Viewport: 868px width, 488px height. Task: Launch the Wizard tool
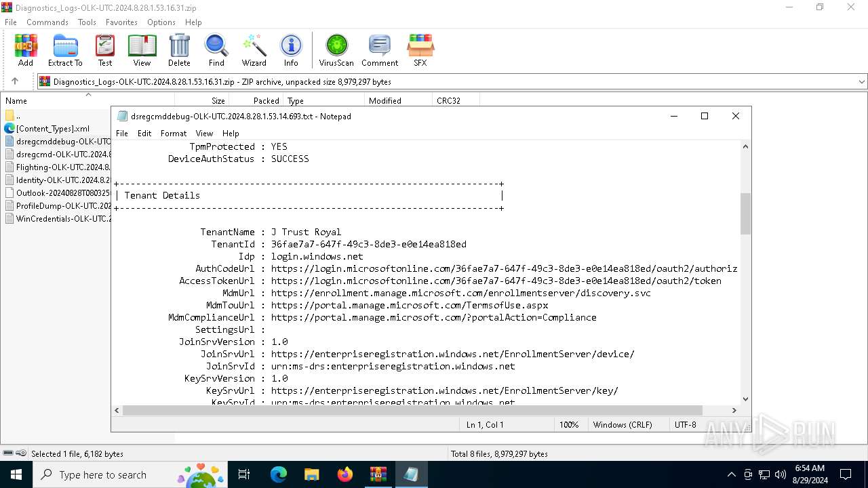click(x=254, y=51)
